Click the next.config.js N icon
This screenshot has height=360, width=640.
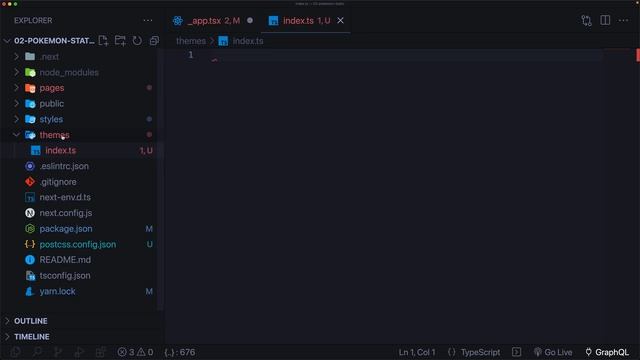tap(30, 213)
